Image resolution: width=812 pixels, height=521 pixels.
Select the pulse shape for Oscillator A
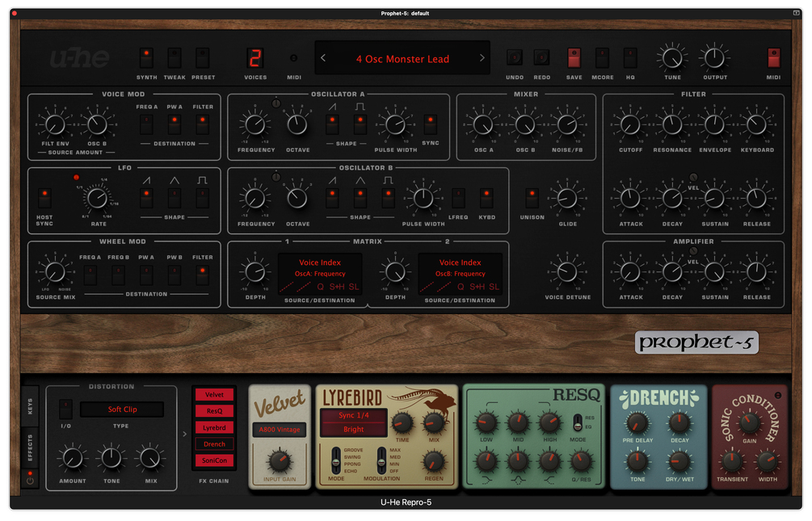click(360, 124)
